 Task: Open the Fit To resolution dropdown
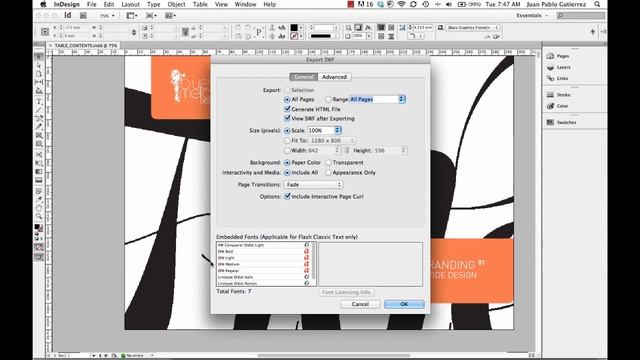(x=332, y=140)
